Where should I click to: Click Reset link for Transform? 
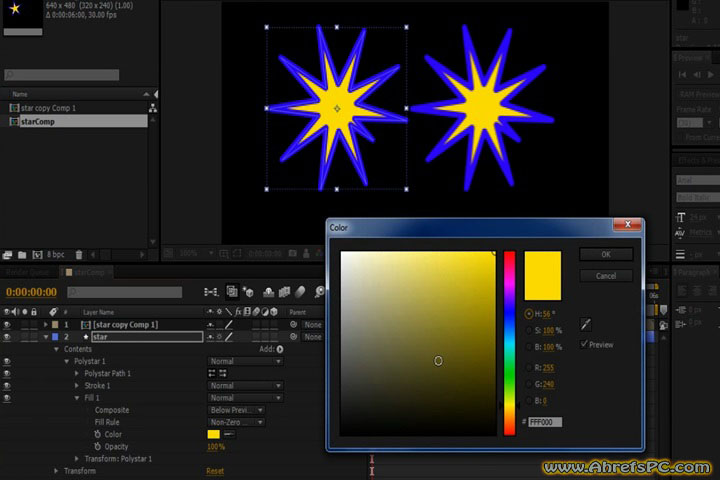coord(215,471)
